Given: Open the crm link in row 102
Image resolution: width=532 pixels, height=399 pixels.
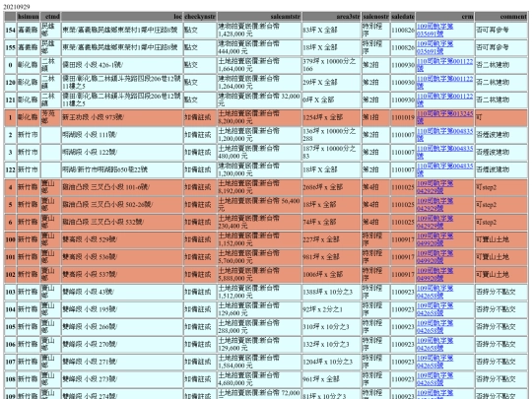Looking at the screenshot, I should tap(434, 275).
